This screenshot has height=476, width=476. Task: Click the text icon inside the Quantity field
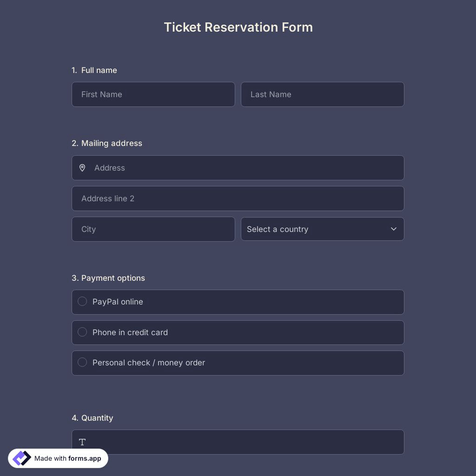coord(82,442)
